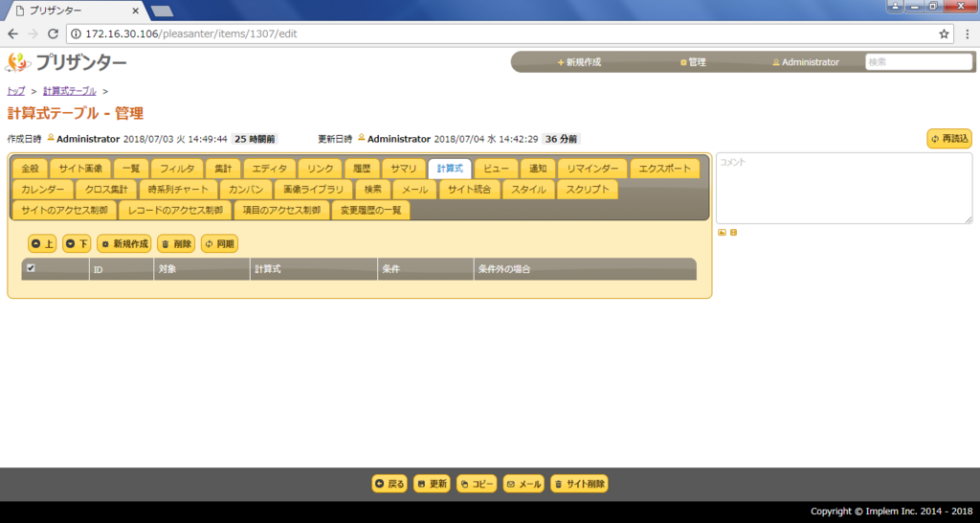
Task: Click the 削除 button above formula table
Action: (x=176, y=244)
